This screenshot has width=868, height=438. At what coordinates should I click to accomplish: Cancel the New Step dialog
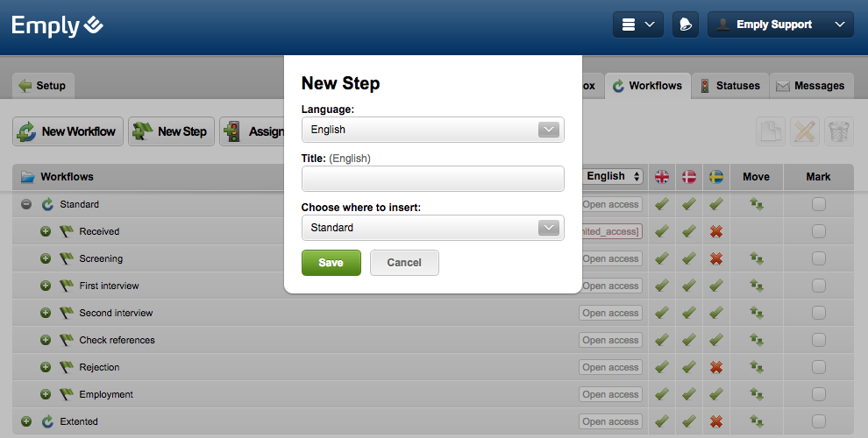(x=404, y=263)
